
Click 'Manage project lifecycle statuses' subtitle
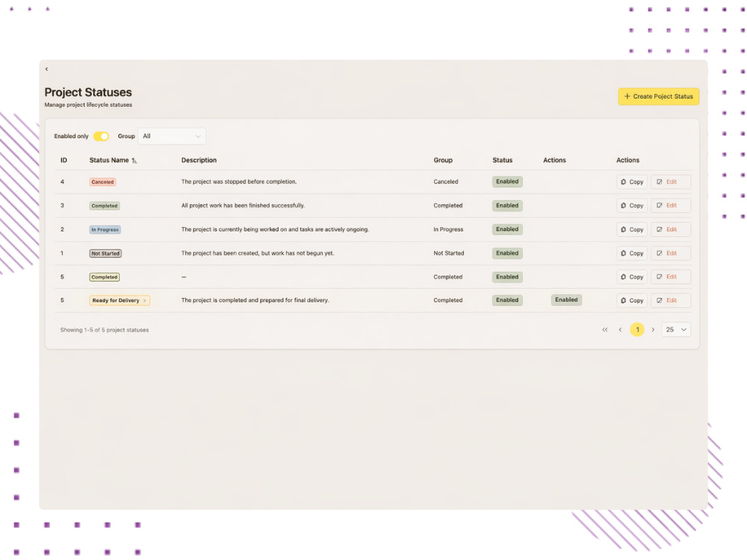[88, 105]
